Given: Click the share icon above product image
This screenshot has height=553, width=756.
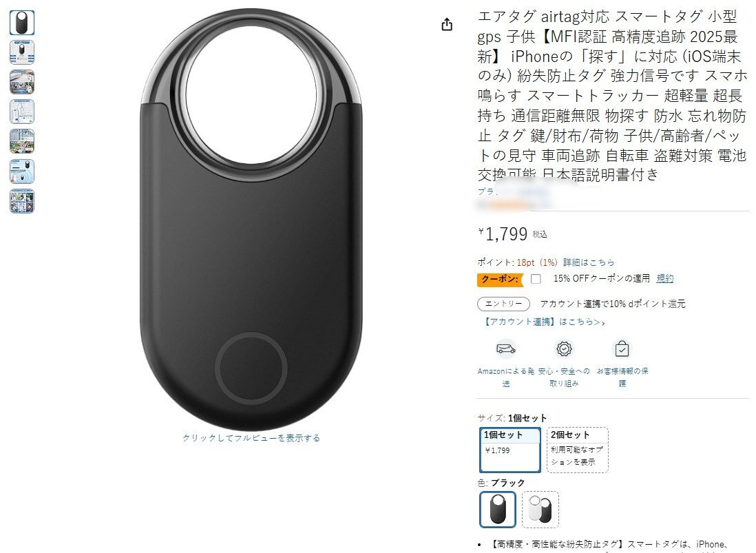Looking at the screenshot, I should [447, 25].
